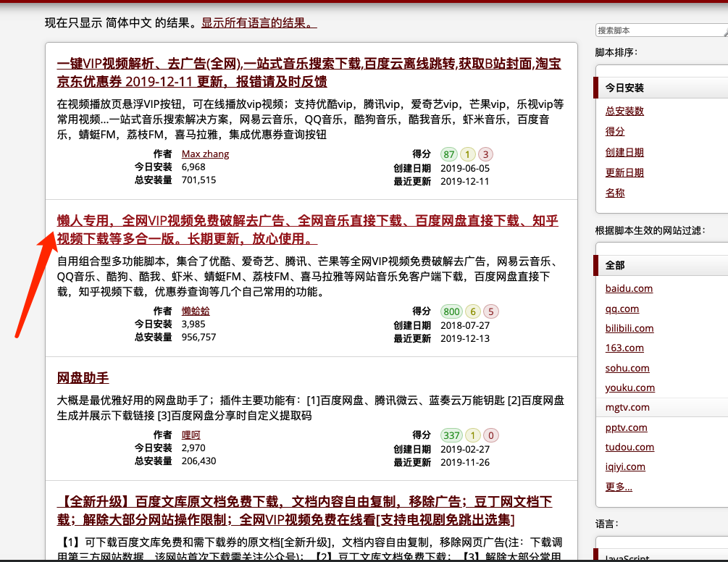
Task: Select the total installs value 956,757
Action: point(198,337)
